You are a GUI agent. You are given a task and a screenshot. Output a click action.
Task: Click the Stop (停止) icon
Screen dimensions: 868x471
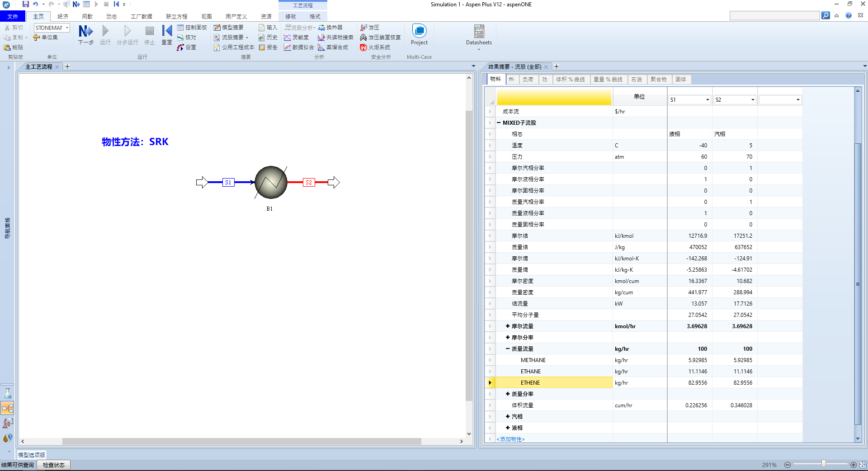[x=150, y=31]
